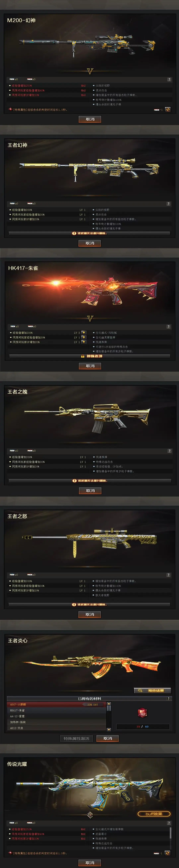Open help icon on 王者炎心 materials panel

[169, 698]
